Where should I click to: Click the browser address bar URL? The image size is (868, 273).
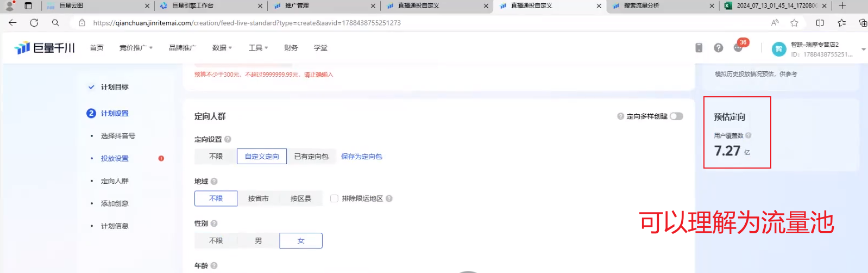(x=247, y=23)
